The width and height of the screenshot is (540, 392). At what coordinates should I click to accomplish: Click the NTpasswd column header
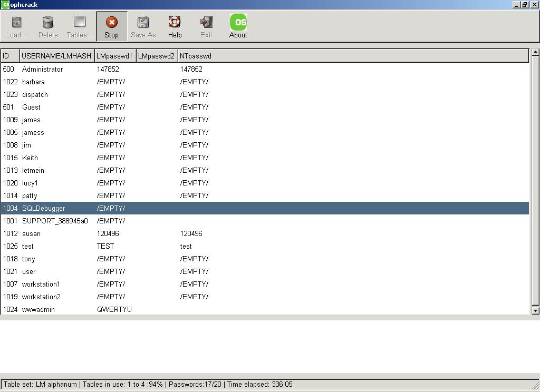[353, 56]
